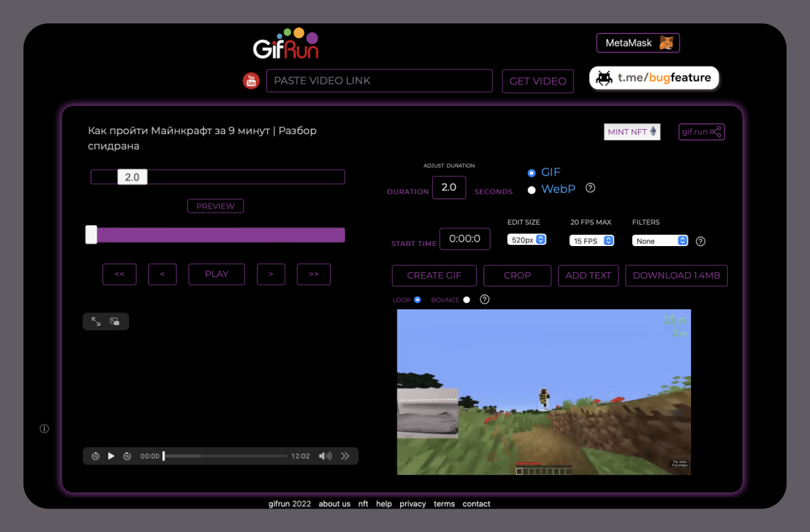This screenshot has width=810, height=532.
Task: Click the ADD TEXT button
Action: (589, 275)
